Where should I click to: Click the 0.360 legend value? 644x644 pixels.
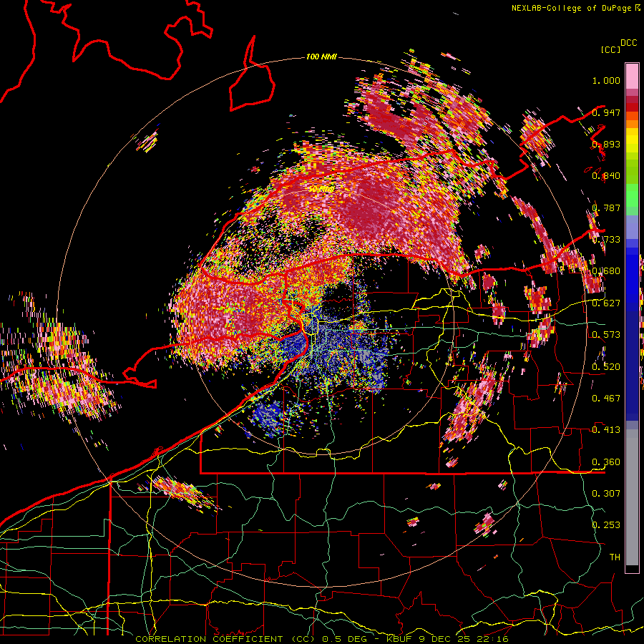[606, 462]
